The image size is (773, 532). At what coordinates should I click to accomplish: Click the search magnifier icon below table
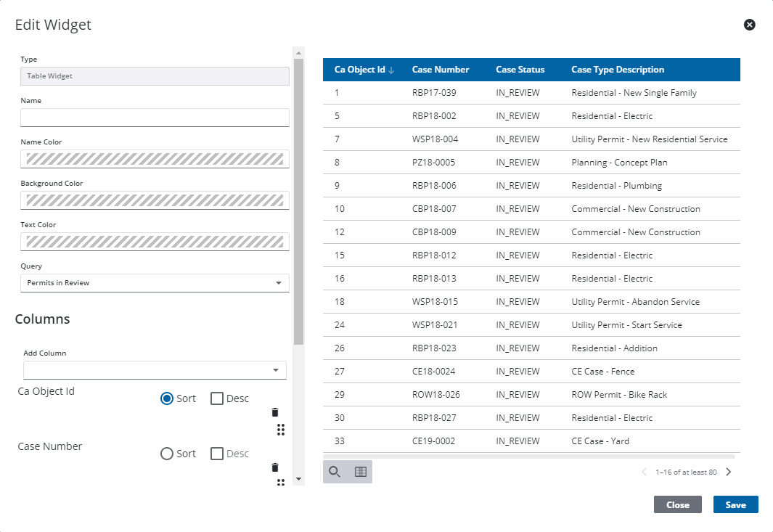click(x=335, y=472)
